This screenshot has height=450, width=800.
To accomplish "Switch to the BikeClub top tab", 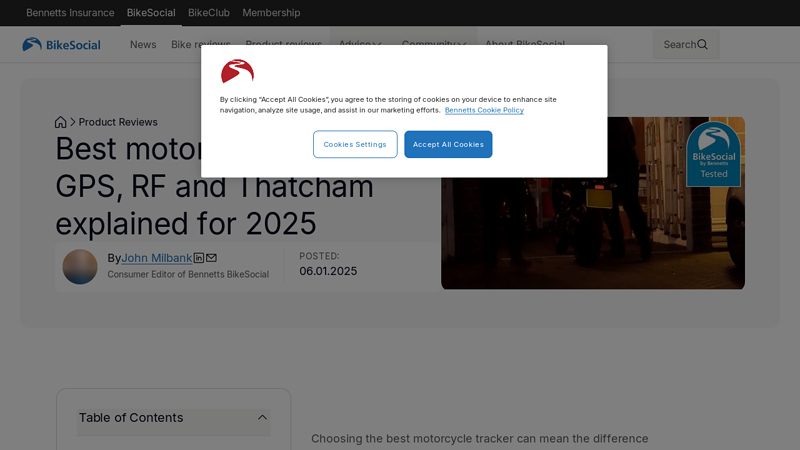I will pos(208,13).
